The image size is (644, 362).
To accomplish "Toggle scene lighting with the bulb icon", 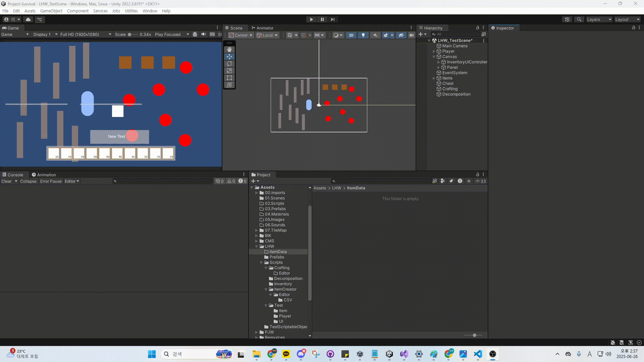I will (x=363, y=35).
